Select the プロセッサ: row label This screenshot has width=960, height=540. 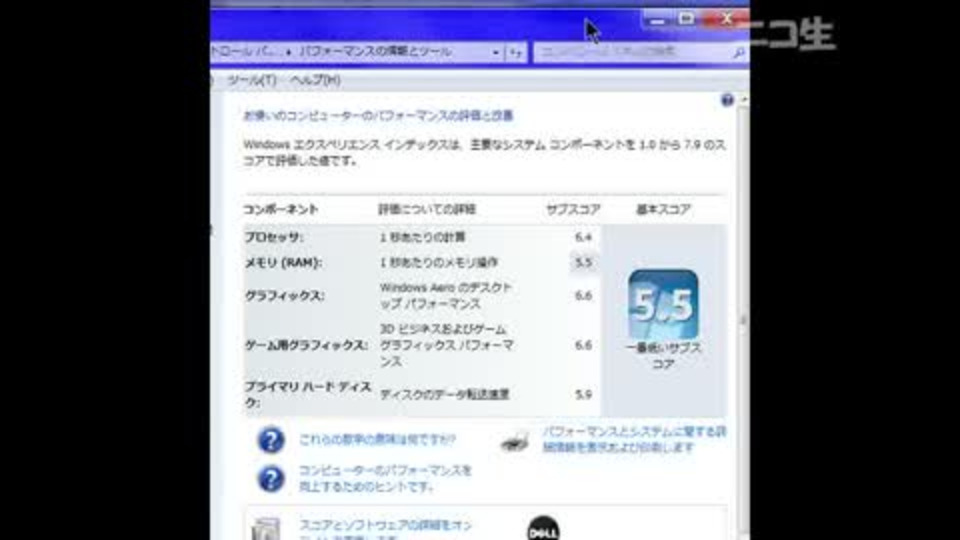pos(274,238)
